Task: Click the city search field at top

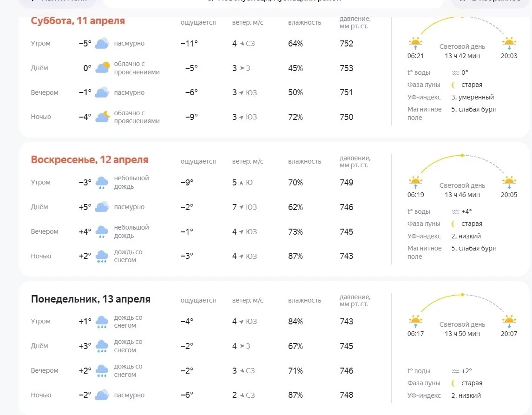Action: 273,3
